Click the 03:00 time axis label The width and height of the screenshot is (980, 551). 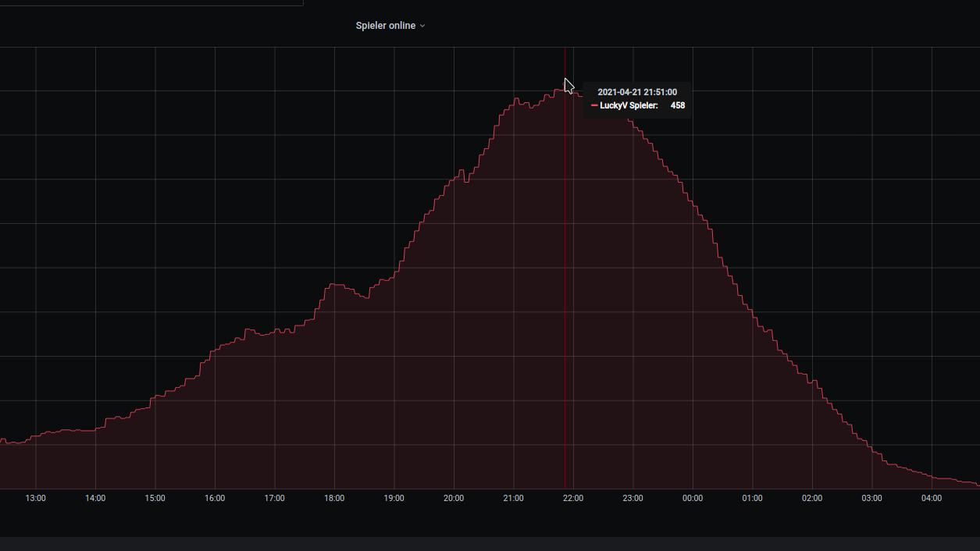pyautogui.click(x=872, y=498)
